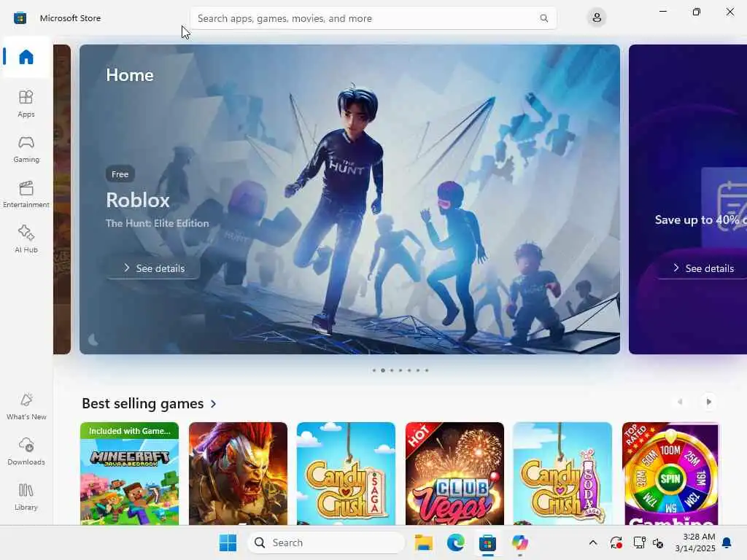Click The Hunt: Elite Edition subtitle
This screenshot has width=747, height=560.
[158, 223]
